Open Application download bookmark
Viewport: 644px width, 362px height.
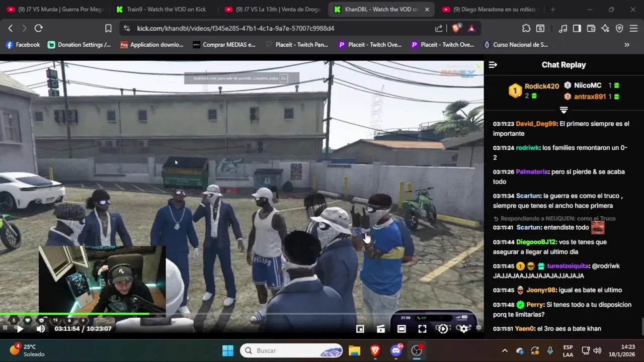[152, 45]
